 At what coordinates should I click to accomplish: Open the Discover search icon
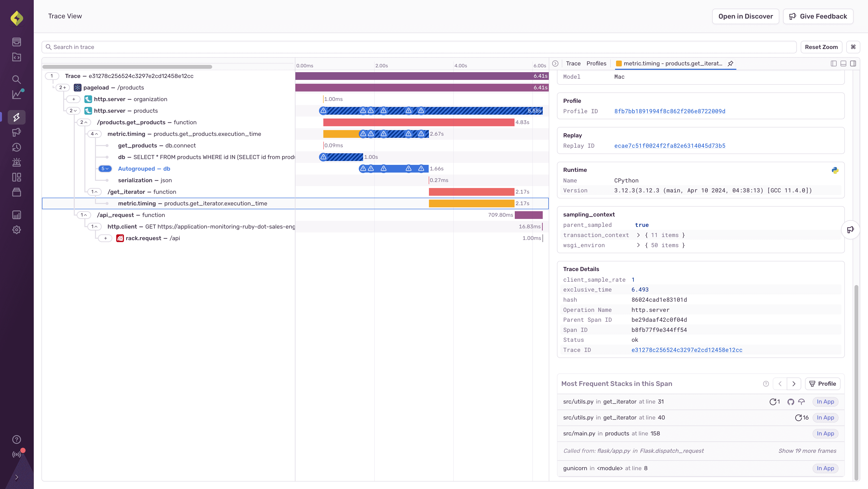(x=16, y=79)
